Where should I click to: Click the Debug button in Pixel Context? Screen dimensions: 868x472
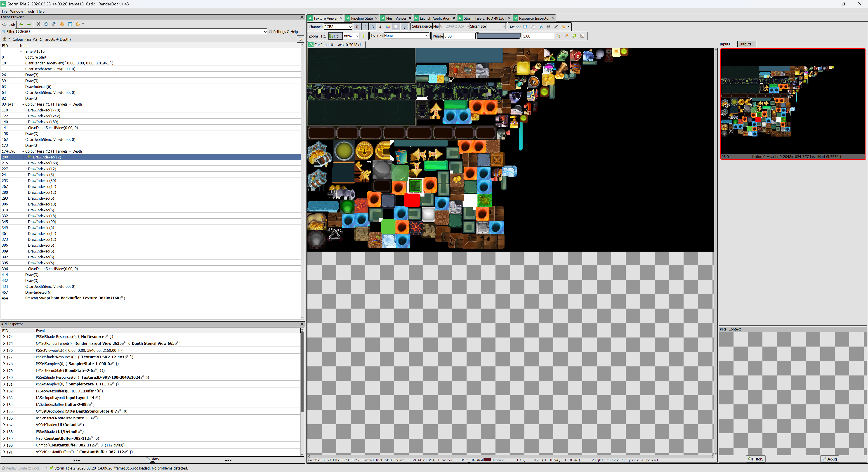point(829,459)
